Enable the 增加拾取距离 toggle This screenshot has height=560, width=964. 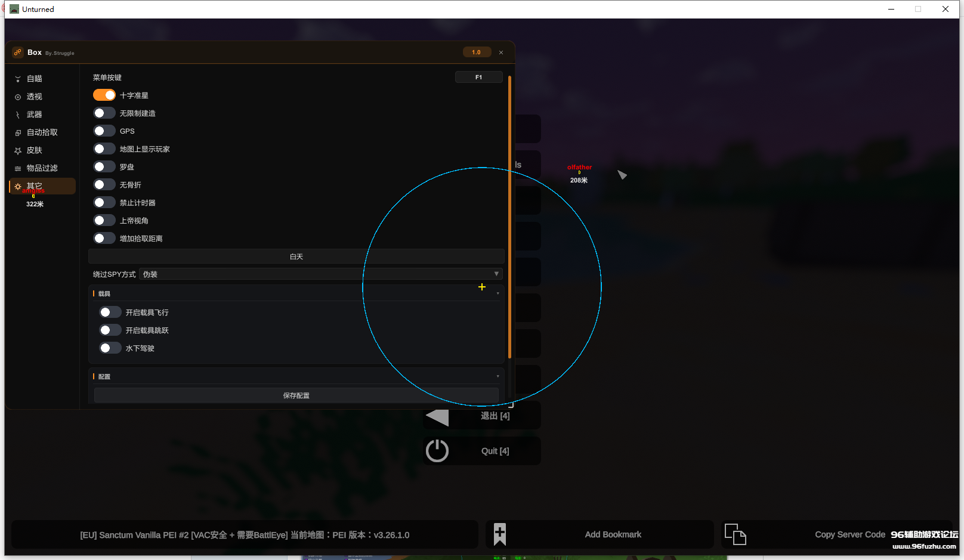[x=104, y=239]
